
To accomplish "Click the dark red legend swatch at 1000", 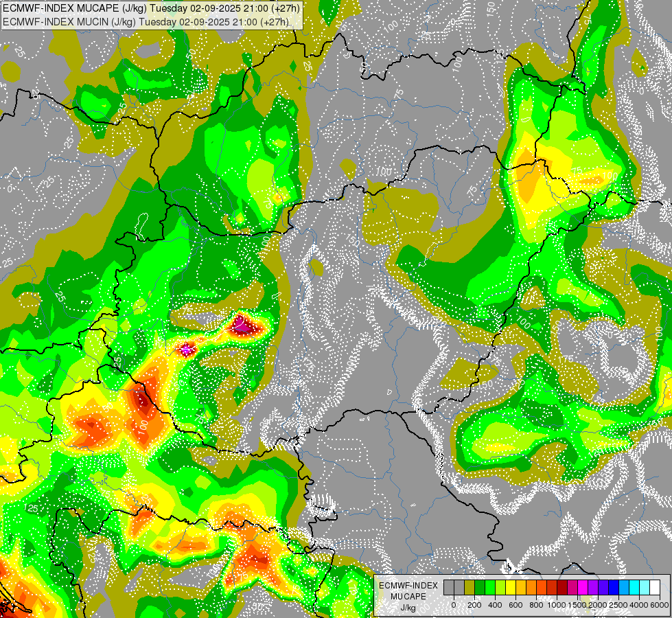I will tap(562, 587).
